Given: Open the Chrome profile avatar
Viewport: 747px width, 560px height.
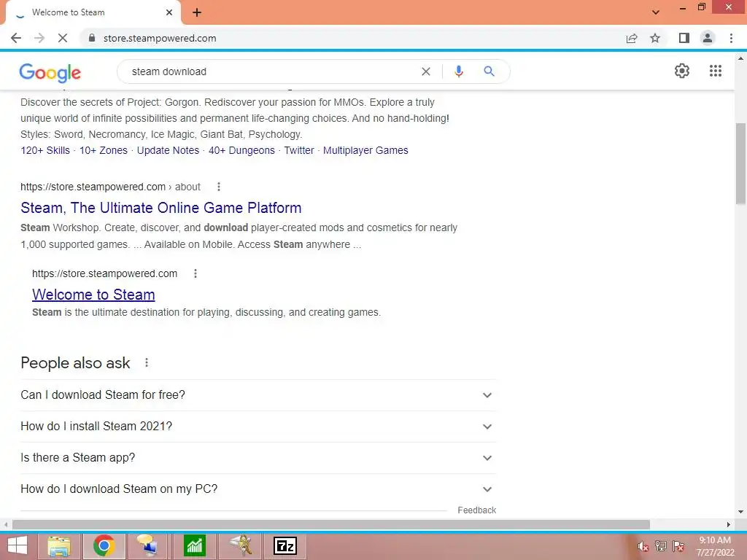Looking at the screenshot, I should pyautogui.click(x=708, y=38).
